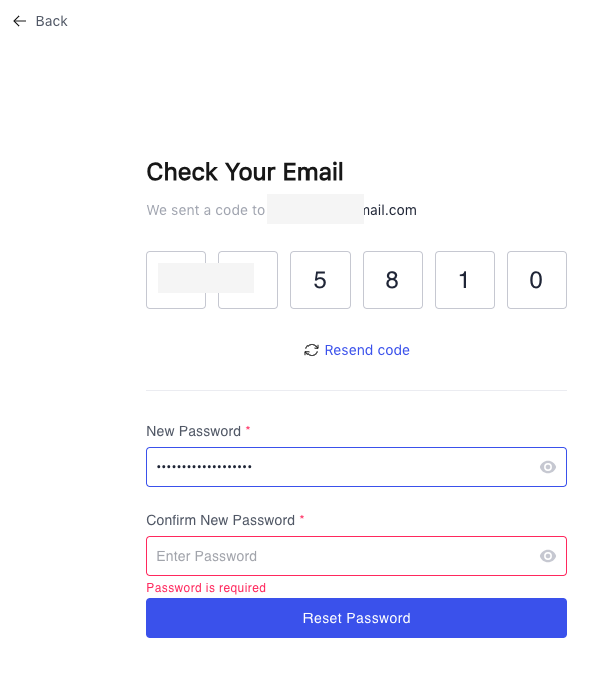Click the code box containing 8

point(393,280)
